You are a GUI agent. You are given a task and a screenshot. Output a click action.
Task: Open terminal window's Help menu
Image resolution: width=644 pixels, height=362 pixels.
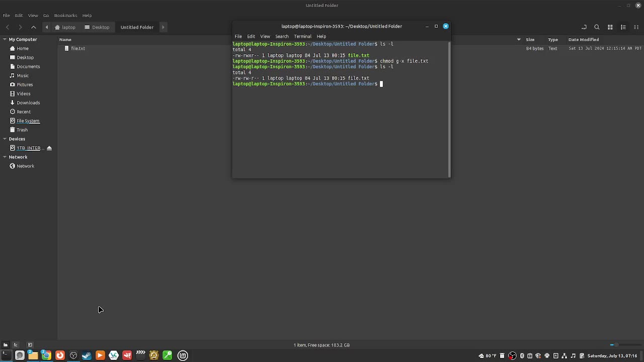point(321,36)
